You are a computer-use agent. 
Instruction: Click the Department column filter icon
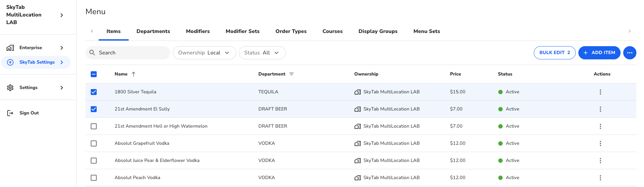click(x=291, y=74)
